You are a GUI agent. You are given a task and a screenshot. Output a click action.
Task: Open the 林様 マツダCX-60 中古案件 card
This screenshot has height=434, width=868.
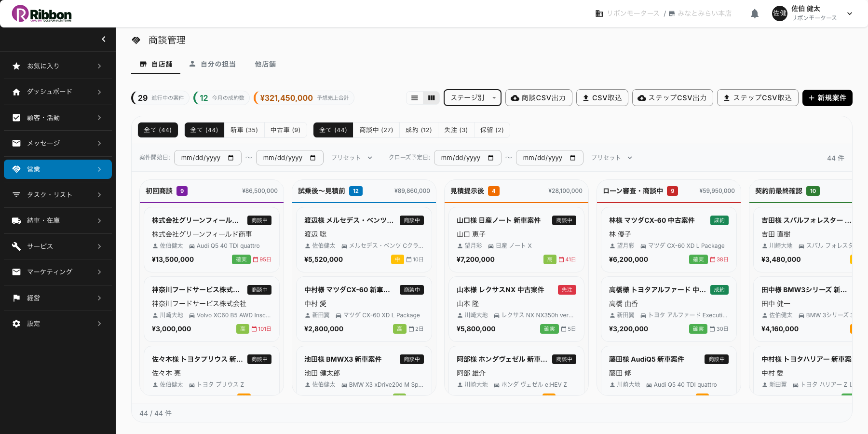(x=669, y=240)
